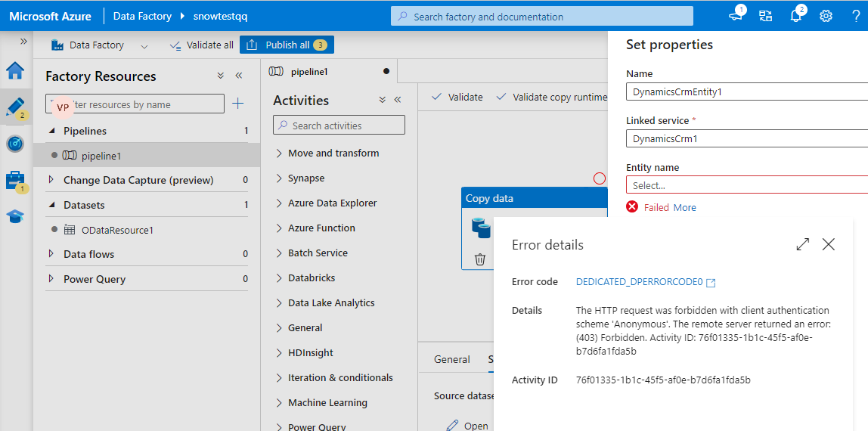This screenshot has height=431, width=868.
Task: Collapse the Activities panel with double left arrow
Action: coord(397,100)
